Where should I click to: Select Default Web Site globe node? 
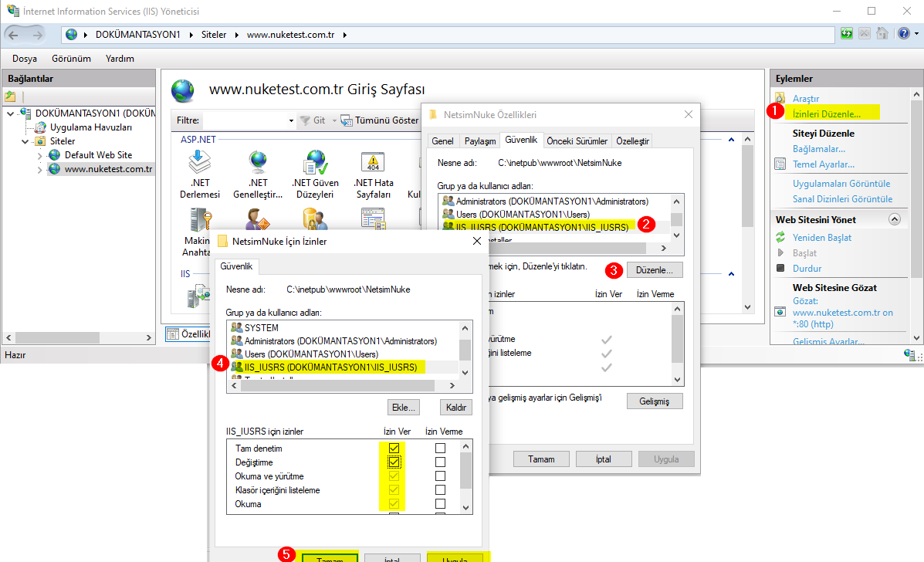coord(54,155)
